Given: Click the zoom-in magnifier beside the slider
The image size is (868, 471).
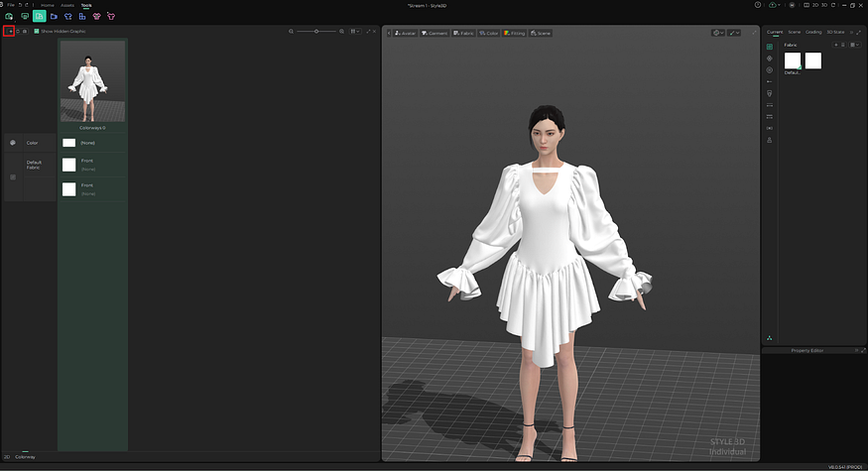Looking at the screenshot, I should click(340, 32).
